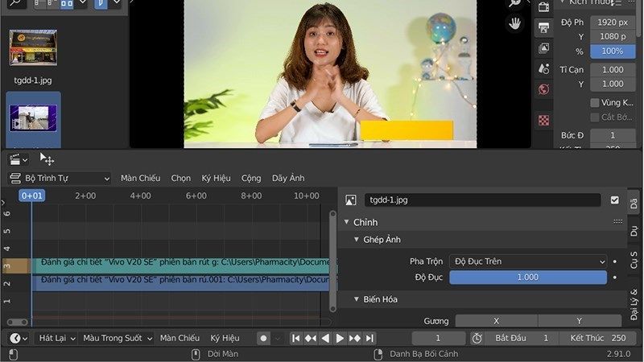
Task: Open the timeline editor type clock dropdown
Action: tap(18, 338)
